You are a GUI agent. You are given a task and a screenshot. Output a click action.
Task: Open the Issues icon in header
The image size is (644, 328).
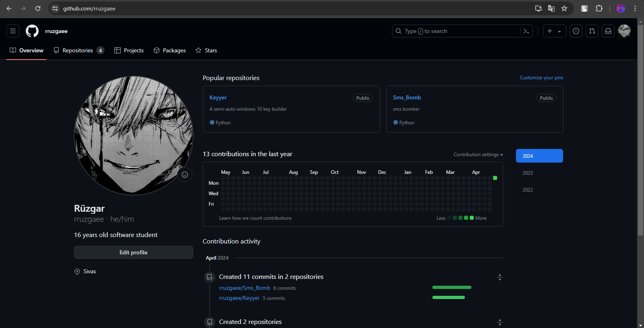tap(576, 31)
